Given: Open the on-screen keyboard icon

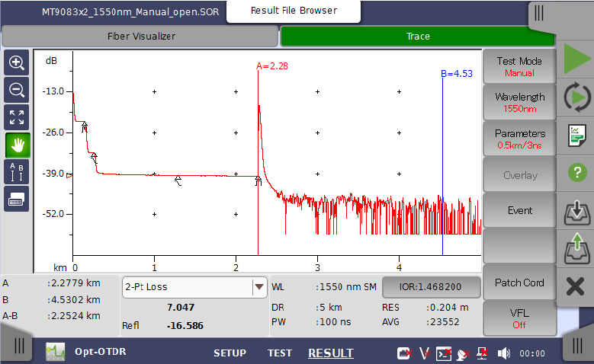Looking at the screenshot, I should click(16, 199).
